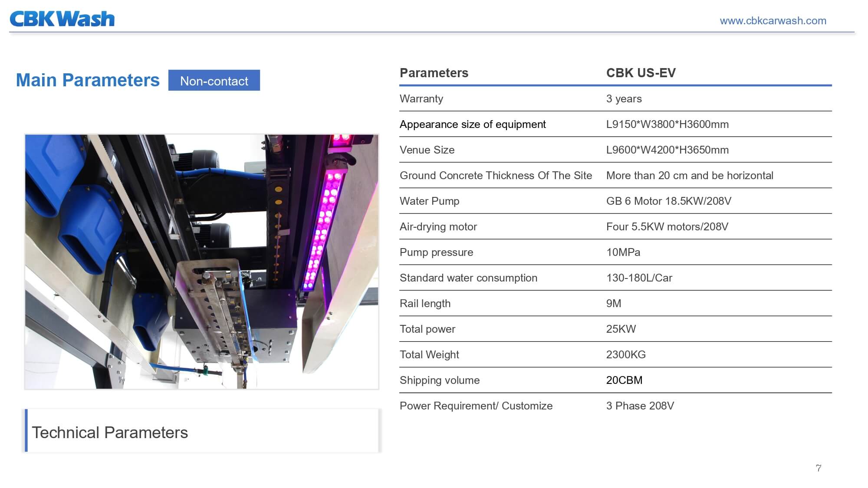Click the 3 years value
The height and width of the screenshot is (488, 868).
pos(624,99)
